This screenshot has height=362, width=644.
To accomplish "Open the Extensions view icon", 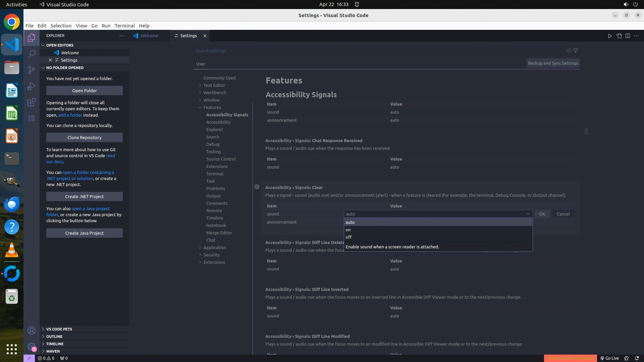I will point(32,102).
